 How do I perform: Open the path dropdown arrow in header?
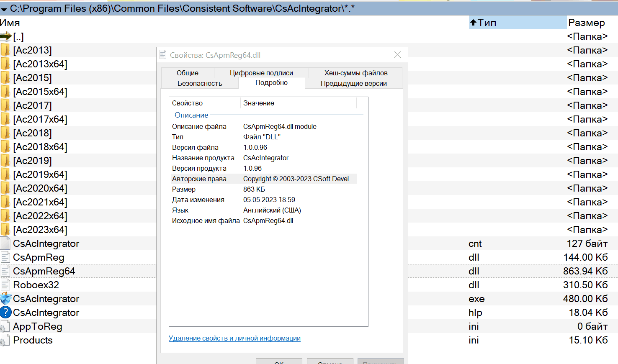[4, 9]
